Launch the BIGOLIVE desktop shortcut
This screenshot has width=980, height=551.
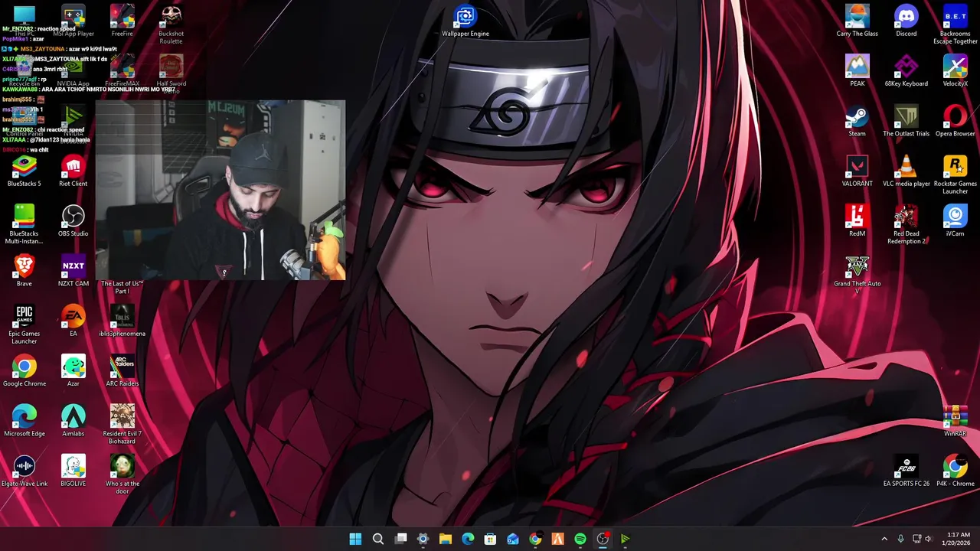73,472
